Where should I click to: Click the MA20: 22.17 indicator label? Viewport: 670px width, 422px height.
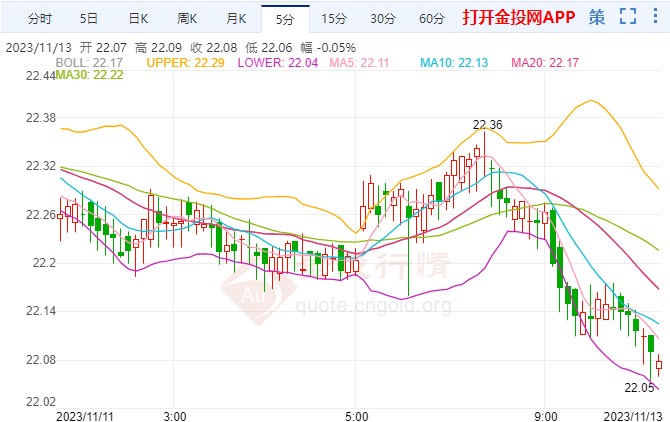[545, 63]
